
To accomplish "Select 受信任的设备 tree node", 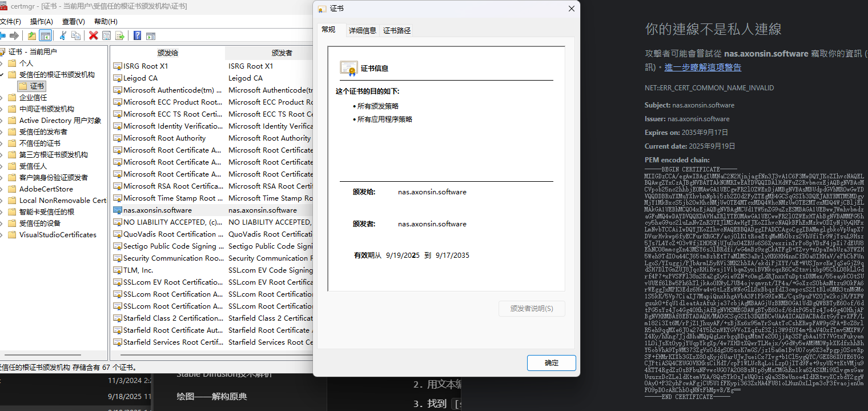I will coord(40,224).
